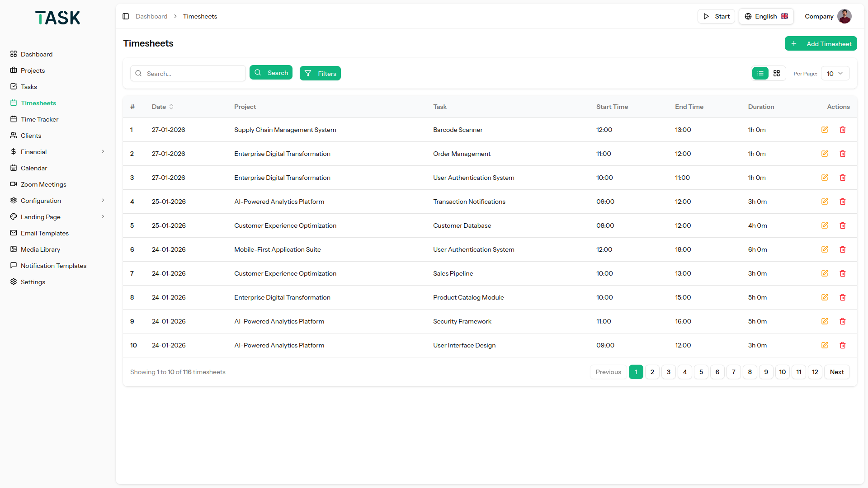Image resolution: width=868 pixels, height=488 pixels.
Task: Go to Projects in sidebar
Action: pyautogui.click(x=33, y=70)
